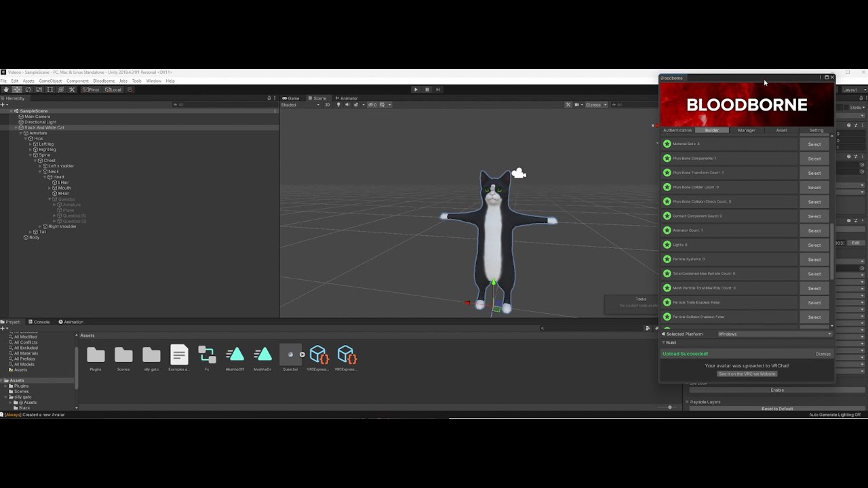Open the Manager tab in Bloodborne window
This screenshot has height=488, width=868.
(747, 130)
